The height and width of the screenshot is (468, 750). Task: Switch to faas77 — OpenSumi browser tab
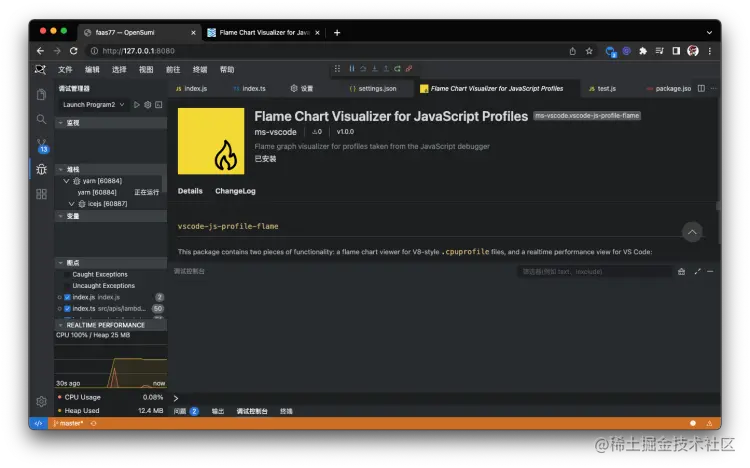[138, 33]
